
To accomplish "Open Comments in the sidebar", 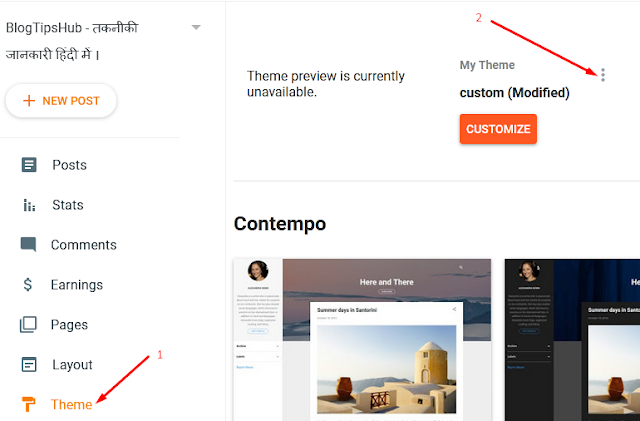I will pos(84,245).
